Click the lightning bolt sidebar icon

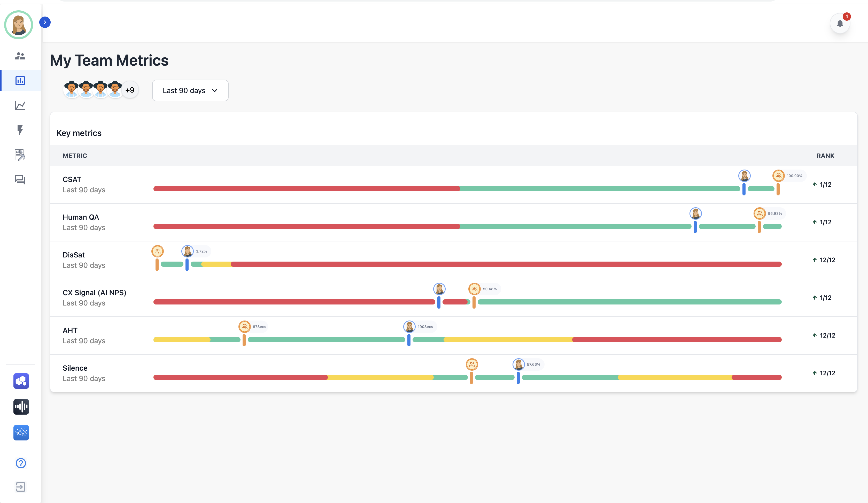click(20, 130)
